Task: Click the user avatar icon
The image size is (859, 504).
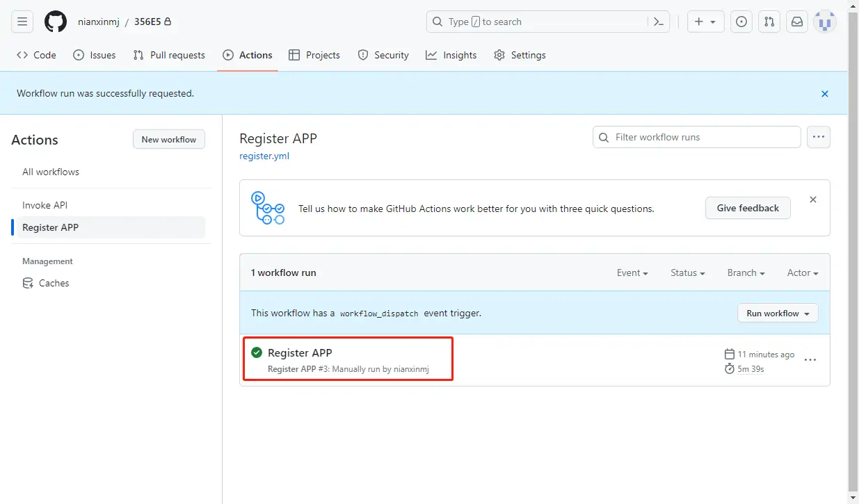Action: 825,22
